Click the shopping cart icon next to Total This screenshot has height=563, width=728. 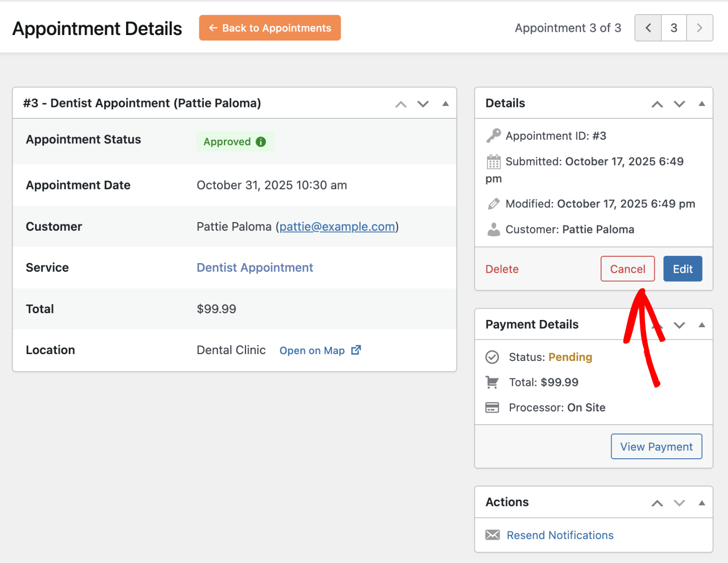pos(492,382)
